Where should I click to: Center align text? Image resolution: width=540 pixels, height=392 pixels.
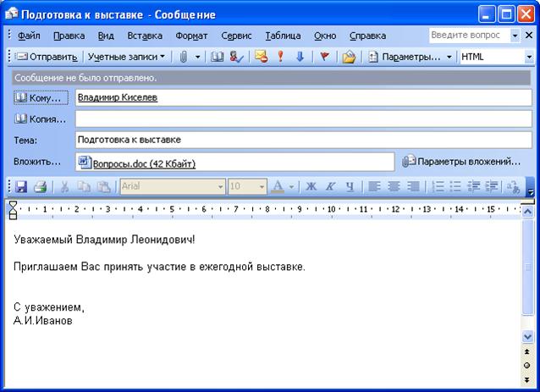pos(394,187)
